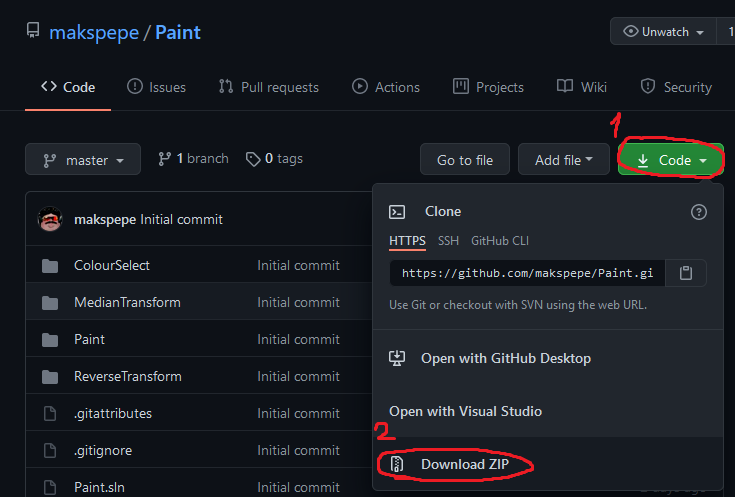Open the Wiki tab
Image resolution: width=735 pixels, height=497 pixels.
[x=581, y=87]
